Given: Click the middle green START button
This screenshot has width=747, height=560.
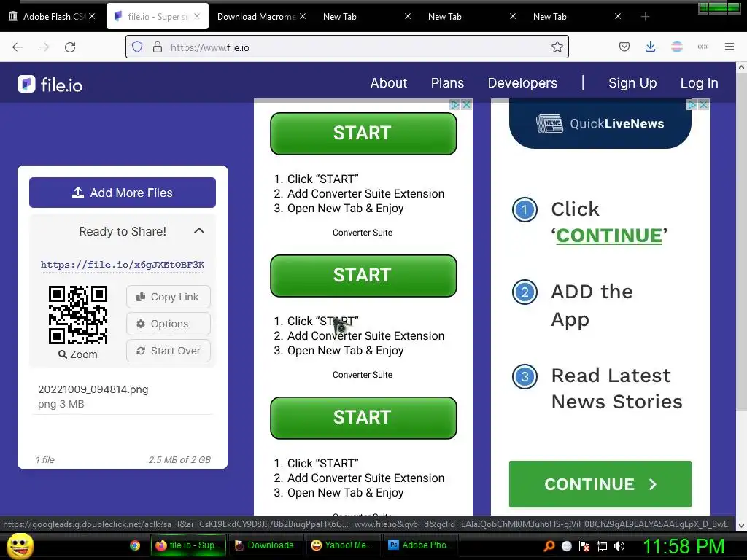Looking at the screenshot, I should [363, 276].
